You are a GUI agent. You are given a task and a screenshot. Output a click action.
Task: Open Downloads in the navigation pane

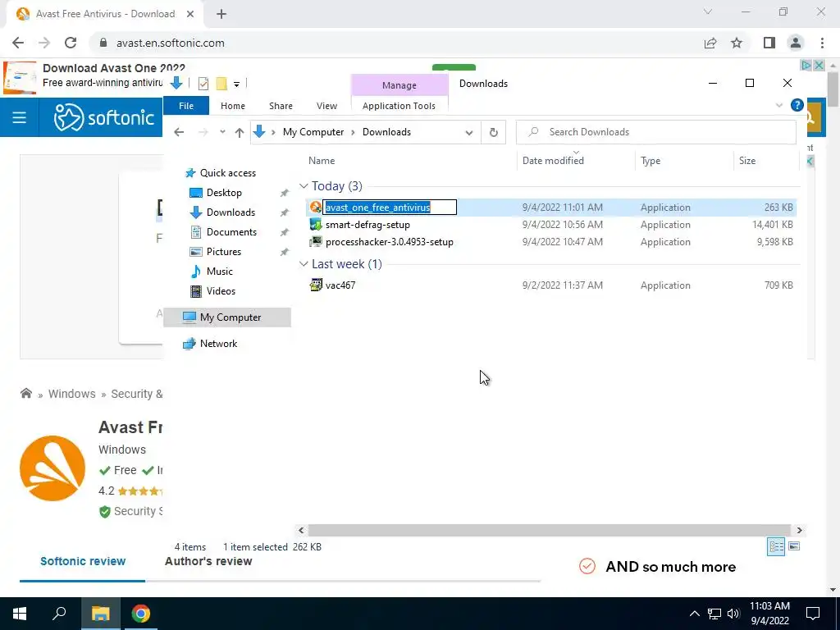[231, 212]
